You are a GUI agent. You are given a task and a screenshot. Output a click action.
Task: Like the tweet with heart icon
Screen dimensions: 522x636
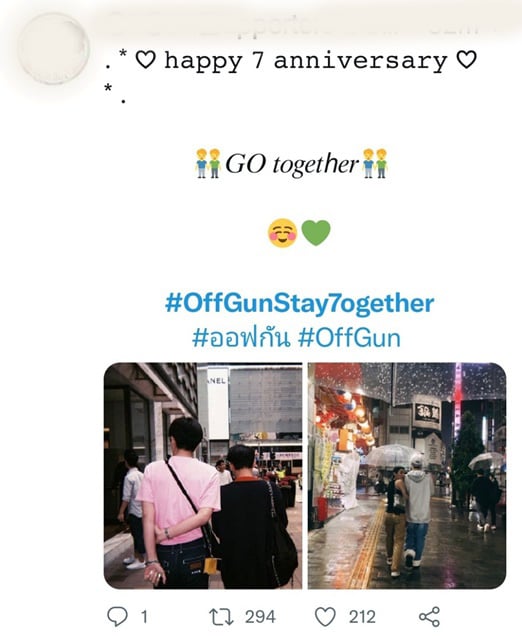click(x=325, y=617)
